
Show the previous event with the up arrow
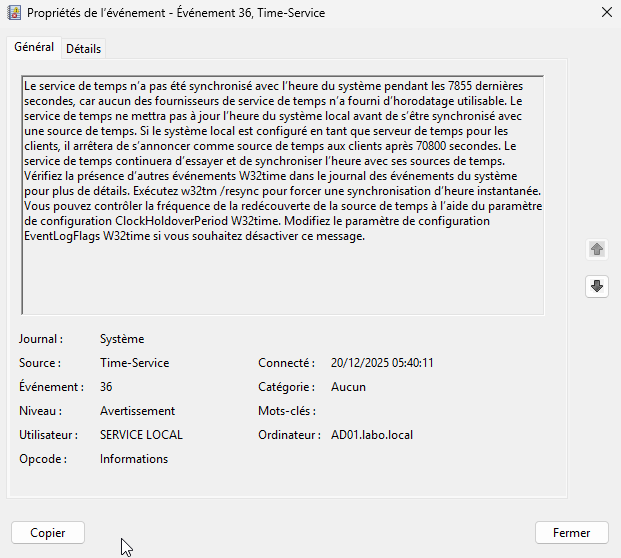coord(597,249)
